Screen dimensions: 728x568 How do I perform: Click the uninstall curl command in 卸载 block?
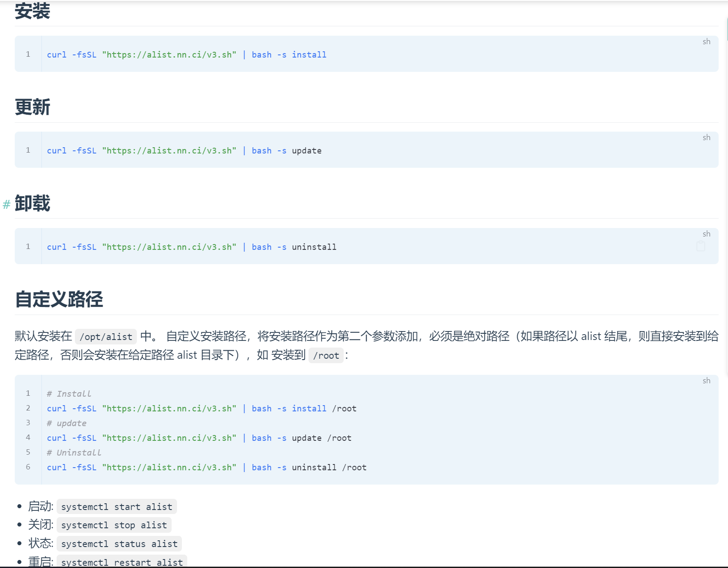191,247
